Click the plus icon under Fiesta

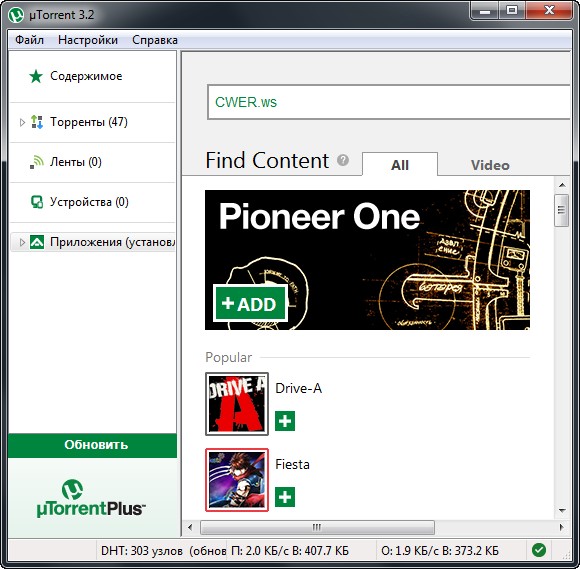(285, 497)
